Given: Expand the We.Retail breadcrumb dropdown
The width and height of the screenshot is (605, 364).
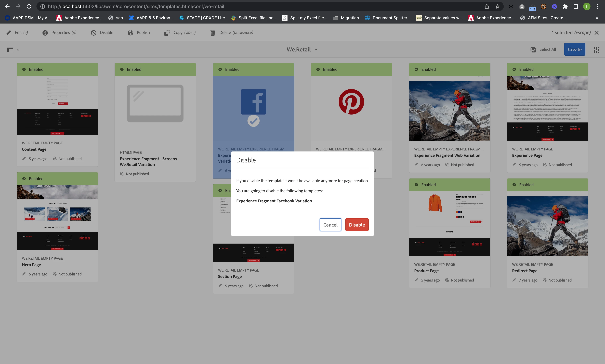Looking at the screenshot, I should click(x=316, y=50).
